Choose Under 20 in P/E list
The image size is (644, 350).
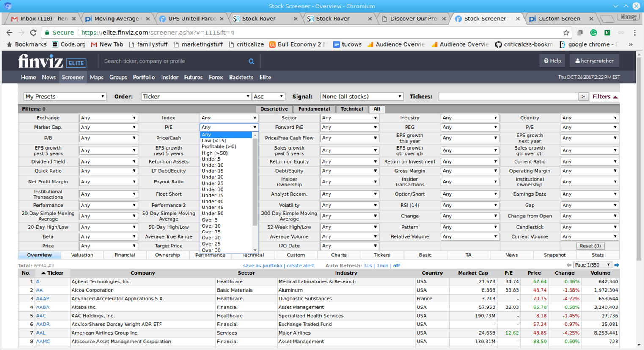[212, 177]
